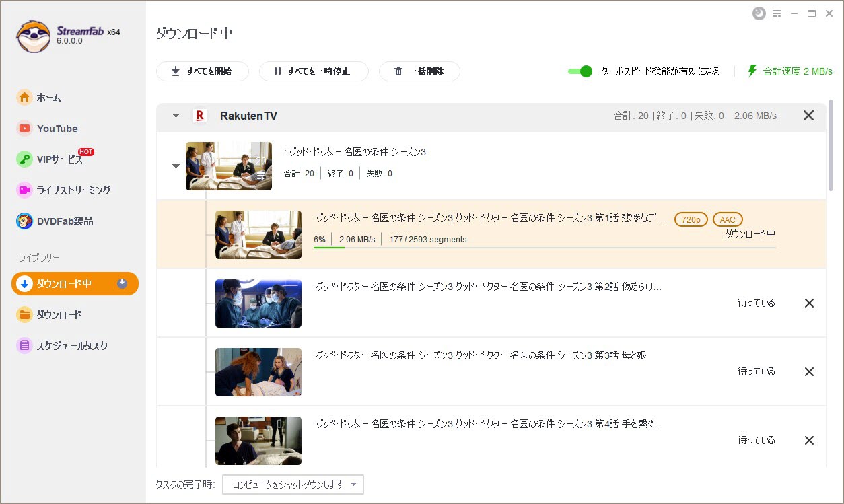The height and width of the screenshot is (504, 844).
Task: Click the episode 1 download progress bar
Action: pos(544,248)
